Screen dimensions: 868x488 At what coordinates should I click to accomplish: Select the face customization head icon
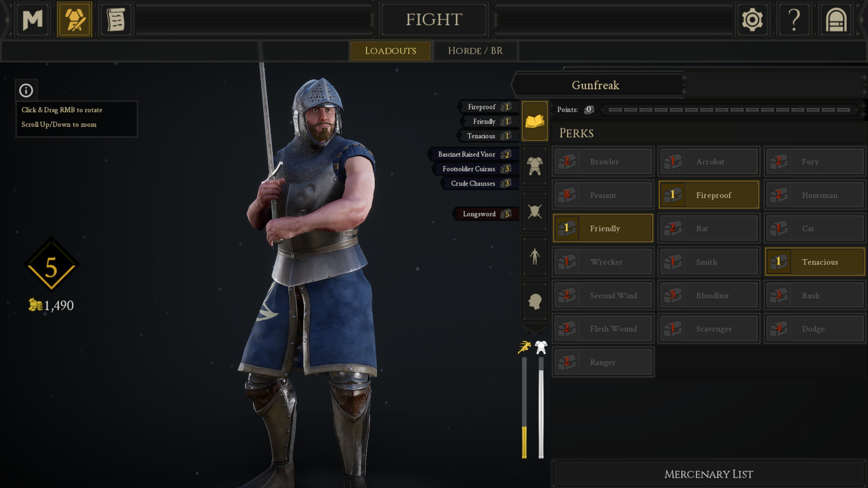tap(535, 301)
